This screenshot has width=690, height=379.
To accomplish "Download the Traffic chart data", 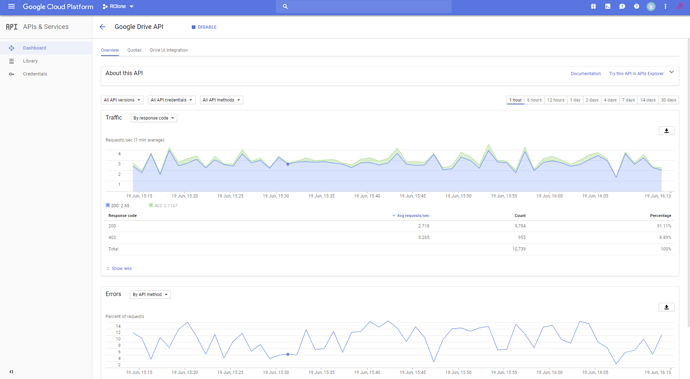I will [x=666, y=131].
